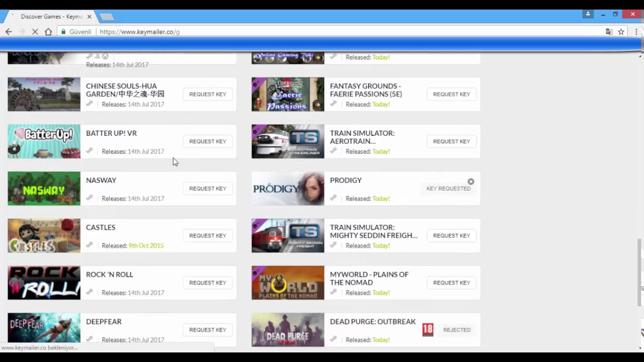Click the platform icon in Train Simulator Aerotrain card
644x362 pixels.
pyautogui.click(x=334, y=151)
